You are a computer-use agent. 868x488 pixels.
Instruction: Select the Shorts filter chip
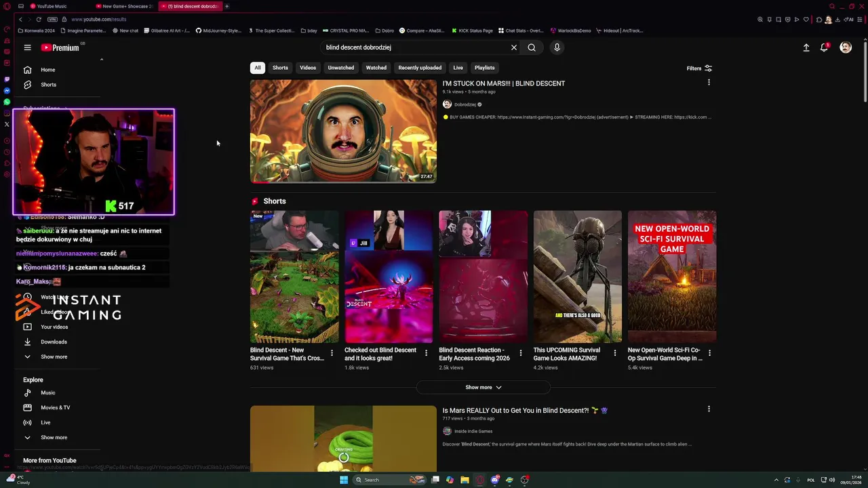pyautogui.click(x=280, y=68)
